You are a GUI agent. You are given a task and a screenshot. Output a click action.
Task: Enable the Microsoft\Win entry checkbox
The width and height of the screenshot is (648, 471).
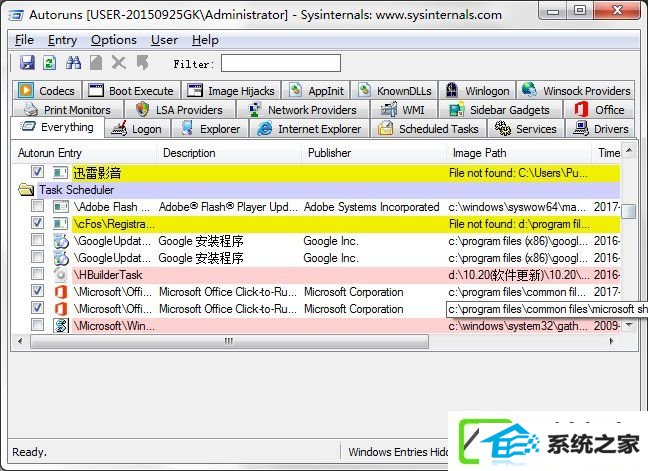[x=37, y=324]
